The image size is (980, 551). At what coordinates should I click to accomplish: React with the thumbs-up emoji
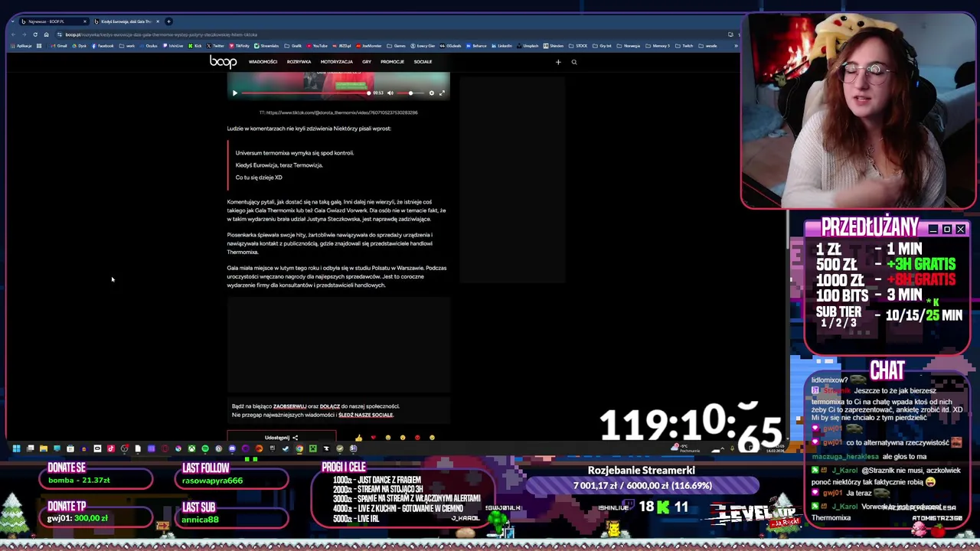click(x=358, y=439)
